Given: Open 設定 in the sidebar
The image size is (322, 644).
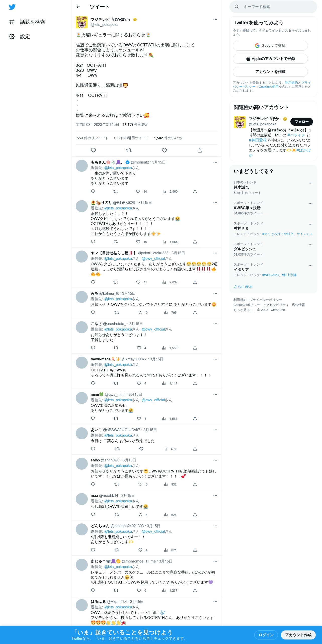Looking at the screenshot, I should [x=20, y=36].
